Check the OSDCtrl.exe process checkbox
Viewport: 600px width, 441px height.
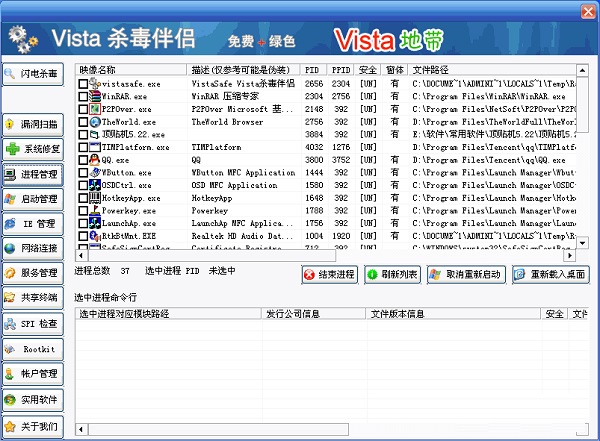tap(83, 185)
